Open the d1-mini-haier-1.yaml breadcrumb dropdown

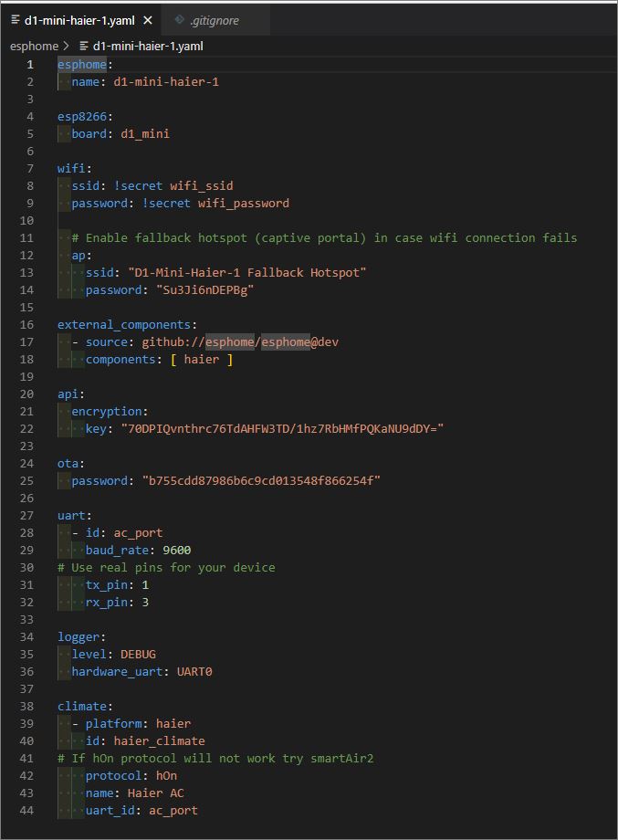[148, 46]
